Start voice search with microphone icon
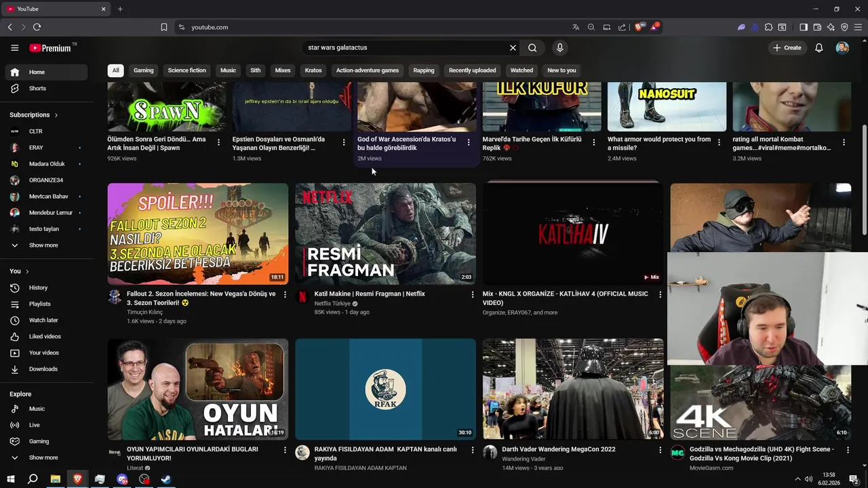This screenshot has width=868, height=488. click(559, 47)
